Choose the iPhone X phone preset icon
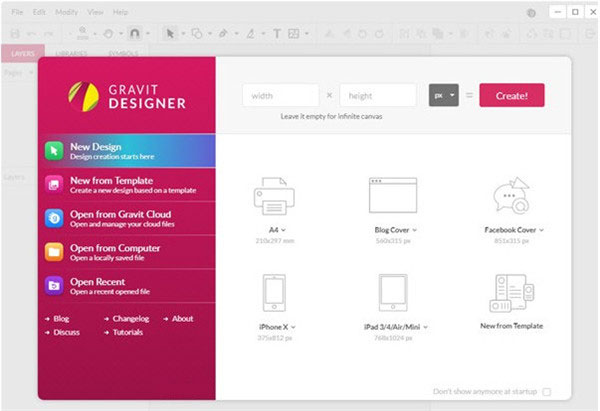 tap(274, 293)
